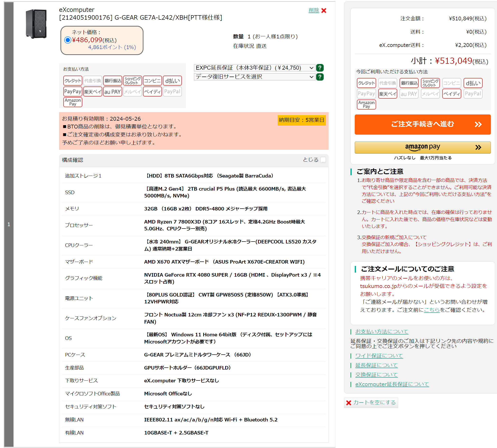The image size is (497, 448).
Task: Click the AMD Ryzen 7 7800X3D processor row
Action: coord(193,225)
